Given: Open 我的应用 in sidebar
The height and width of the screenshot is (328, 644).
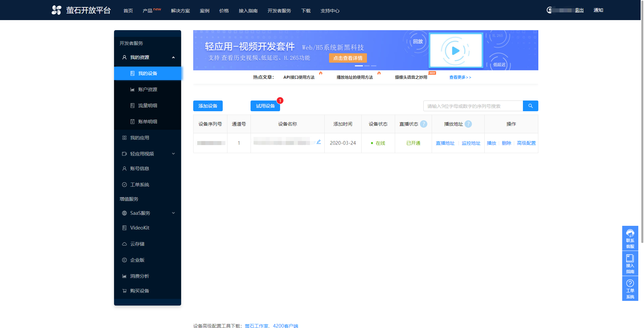Looking at the screenshot, I should point(148,138).
